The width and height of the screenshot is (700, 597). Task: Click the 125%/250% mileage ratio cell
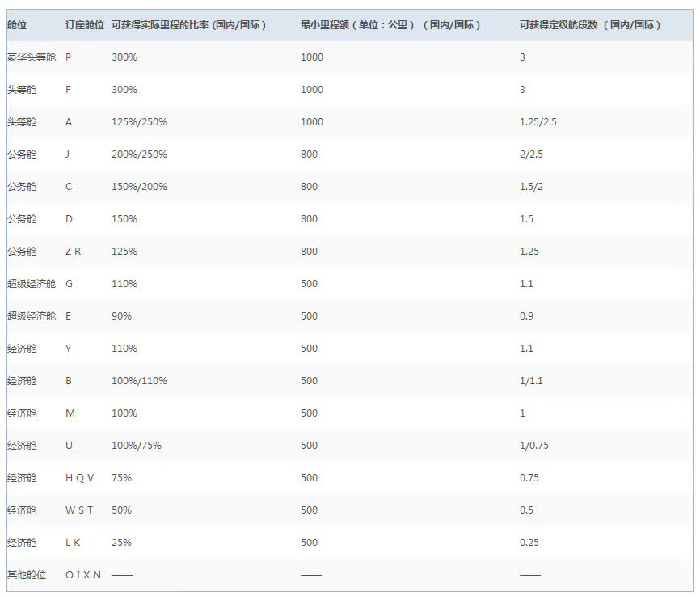click(139, 122)
